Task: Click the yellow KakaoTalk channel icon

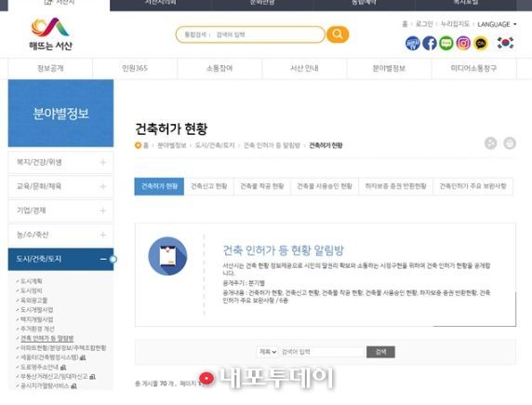Action: (481, 44)
